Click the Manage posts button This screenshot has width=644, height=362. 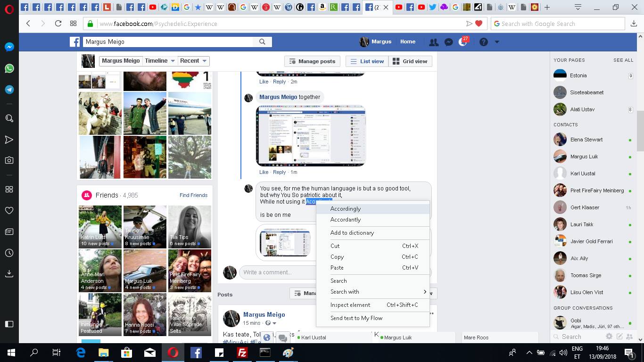pyautogui.click(x=312, y=61)
